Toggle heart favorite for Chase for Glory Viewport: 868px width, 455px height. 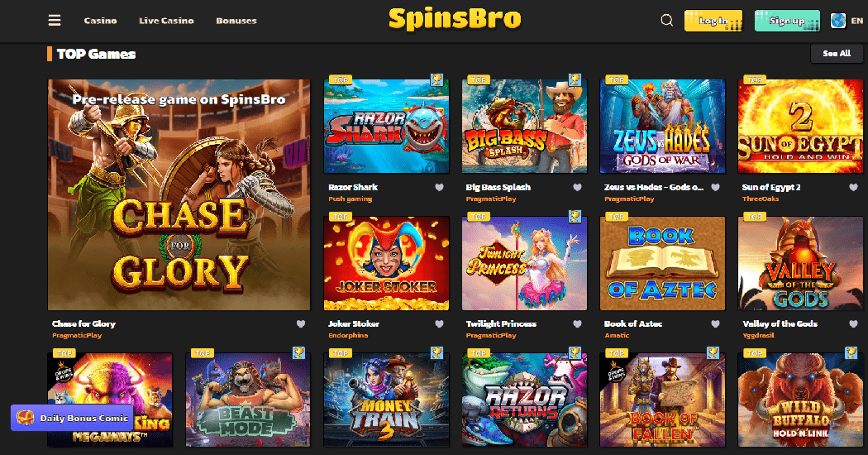tap(301, 323)
